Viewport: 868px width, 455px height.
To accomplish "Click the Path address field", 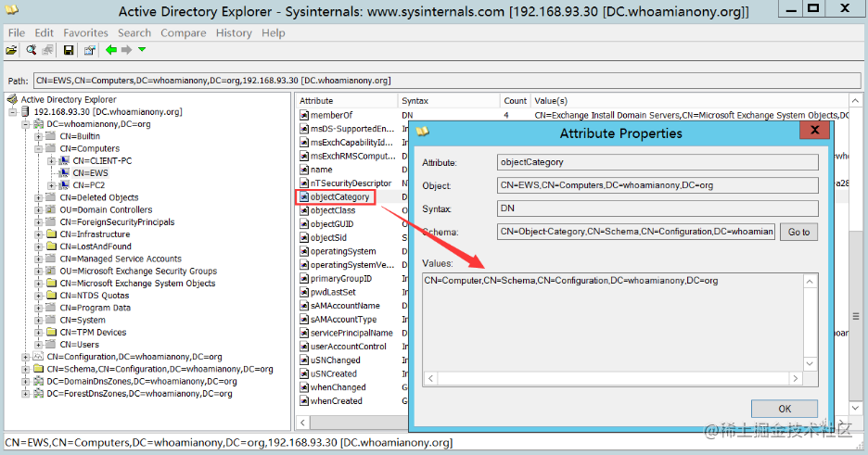I will 447,81.
